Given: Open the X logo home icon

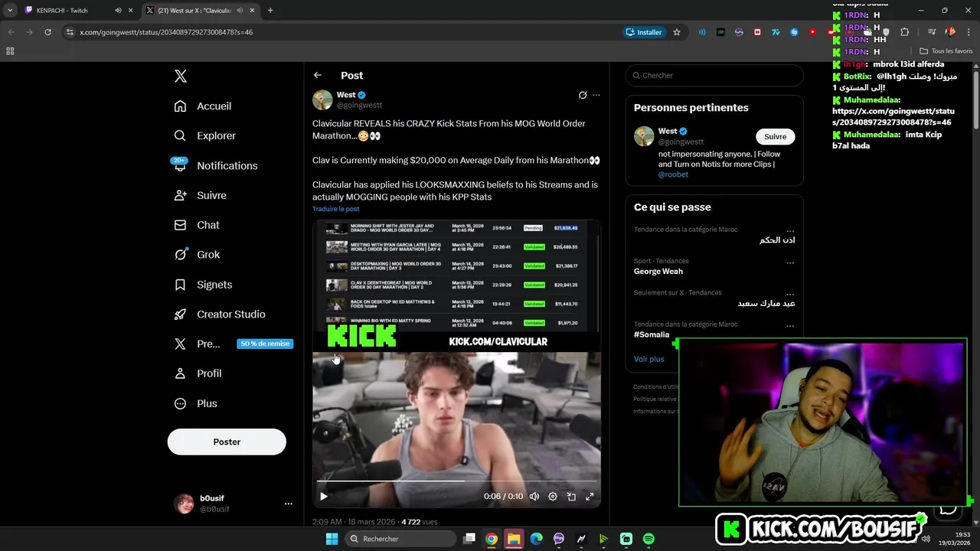Looking at the screenshot, I should coord(181,76).
